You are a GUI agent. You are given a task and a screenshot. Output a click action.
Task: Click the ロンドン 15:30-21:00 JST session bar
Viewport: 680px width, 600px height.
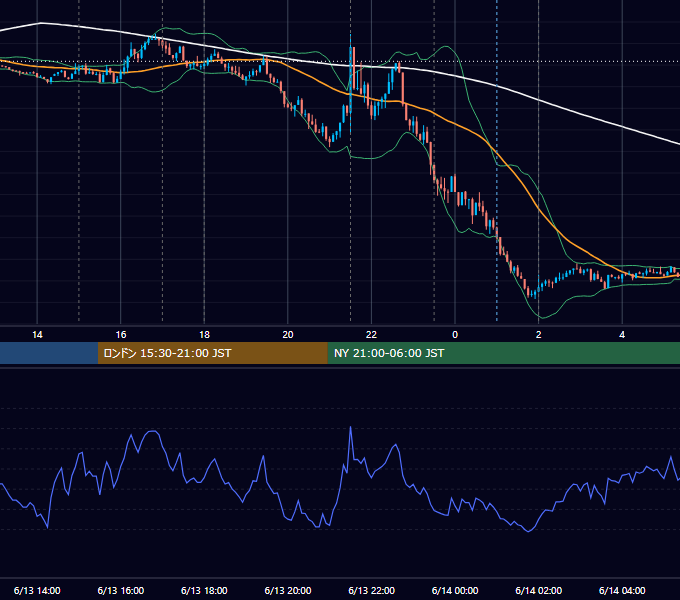(212, 353)
